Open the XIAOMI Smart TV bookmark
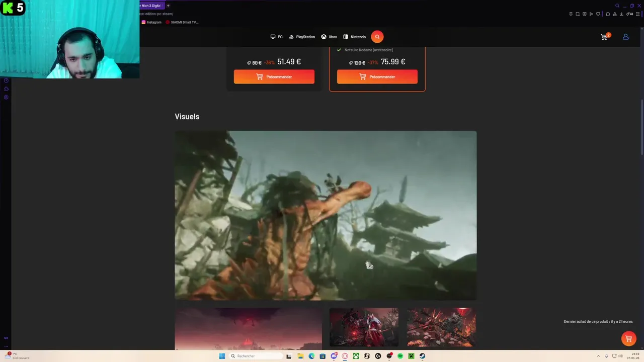The width and height of the screenshot is (644, 362). point(182,22)
